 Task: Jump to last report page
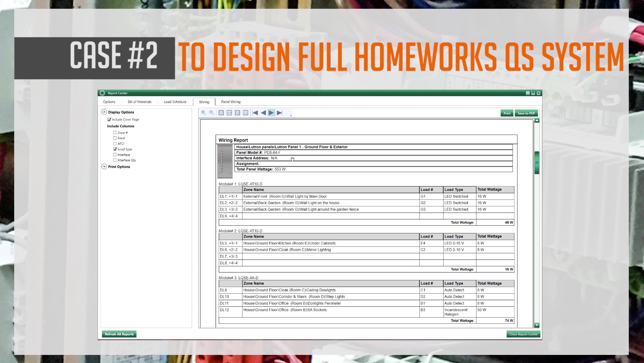pos(279,113)
